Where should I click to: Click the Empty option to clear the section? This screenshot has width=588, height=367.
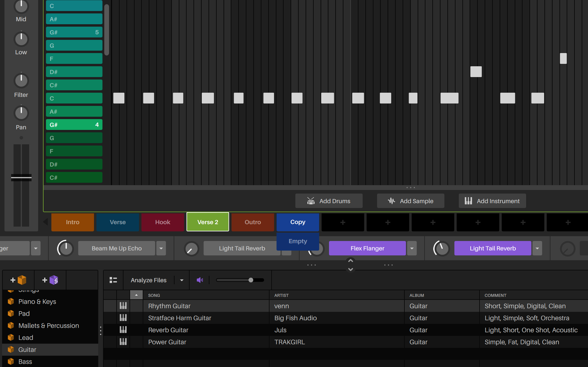click(x=297, y=241)
